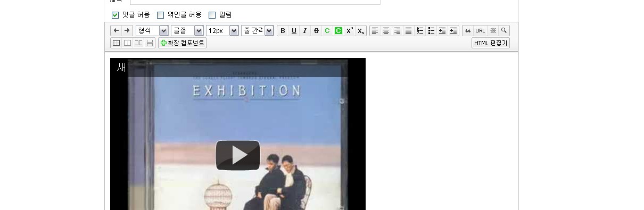Screen dimensions: 644x210
Task: Switch to HTML 편집기 mode
Action: point(491,43)
